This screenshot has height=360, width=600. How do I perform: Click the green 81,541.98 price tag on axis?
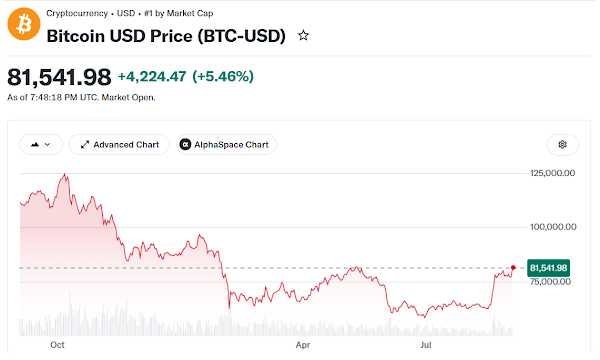(x=548, y=268)
